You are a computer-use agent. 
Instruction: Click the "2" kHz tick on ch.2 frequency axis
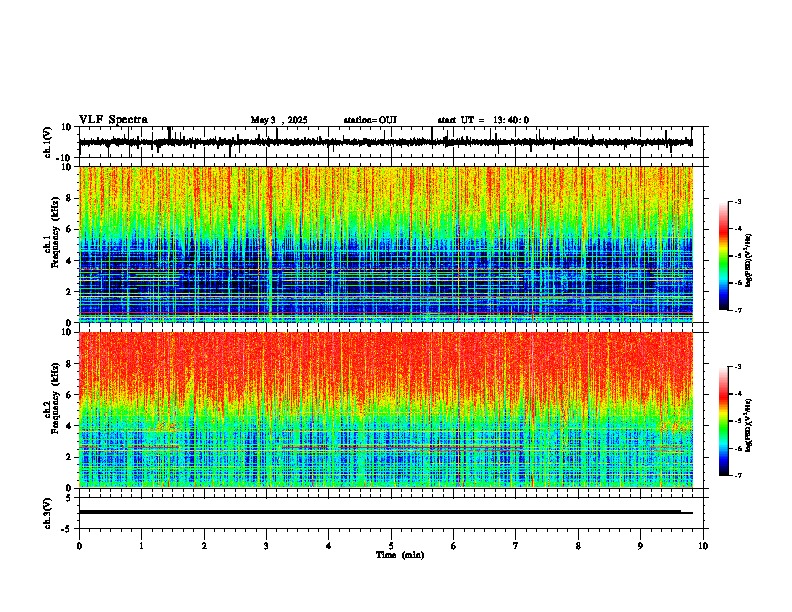coord(70,457)
